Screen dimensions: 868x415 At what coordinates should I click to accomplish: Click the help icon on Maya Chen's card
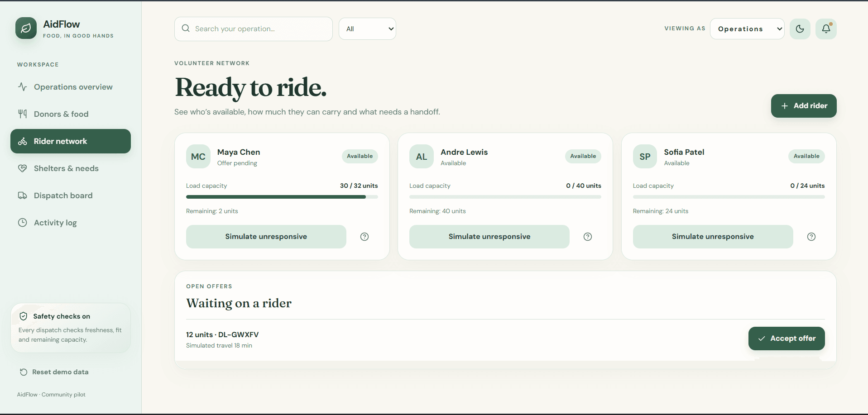(364, 237)
